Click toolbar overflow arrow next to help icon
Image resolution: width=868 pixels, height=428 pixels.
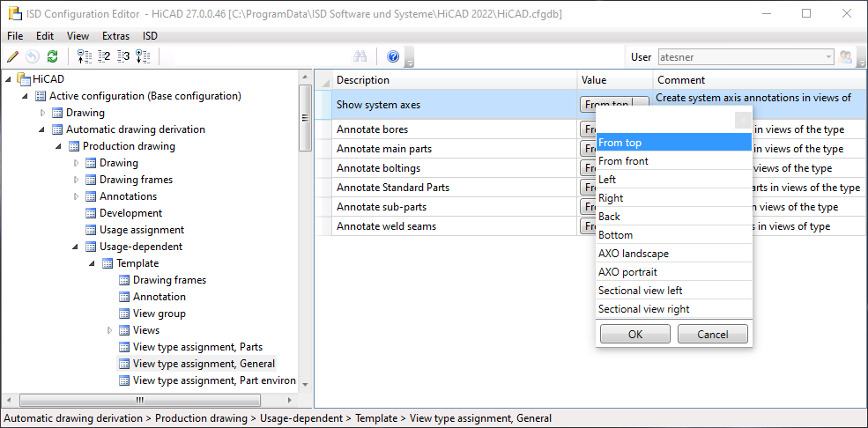pos(410,57)
